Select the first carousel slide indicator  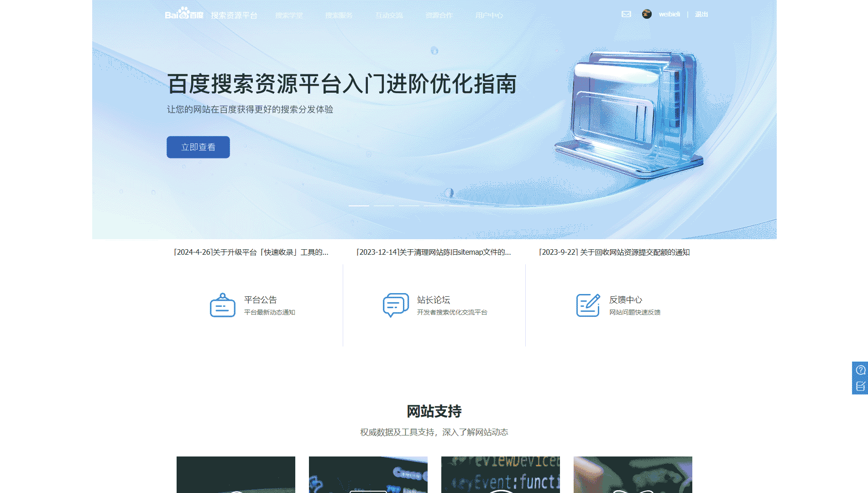pyautogui.click(x=359, y=206)
